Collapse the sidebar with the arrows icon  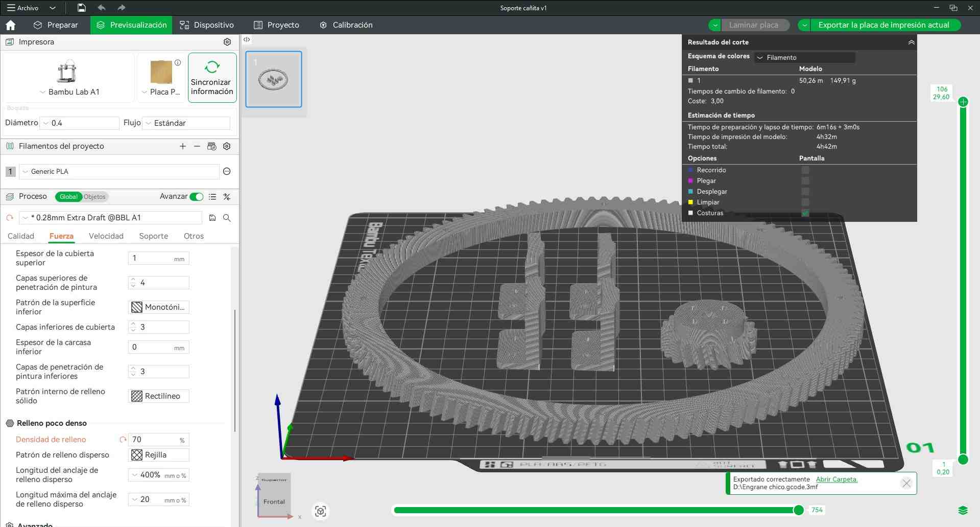(247, 39)
